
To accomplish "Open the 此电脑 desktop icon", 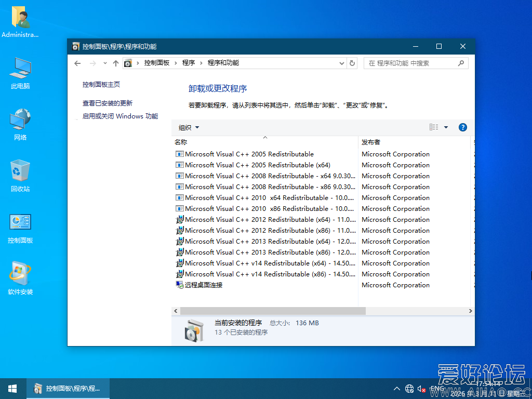I will point(20,73).
